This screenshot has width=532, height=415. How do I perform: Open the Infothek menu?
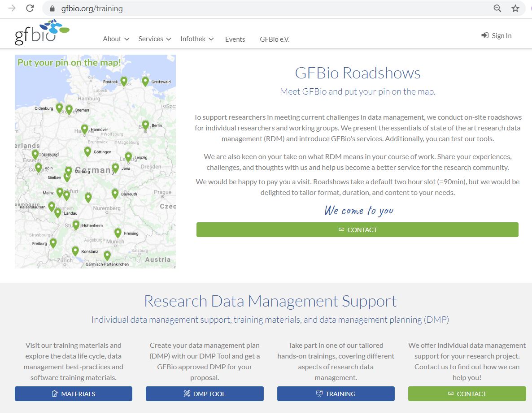[197, 39]
